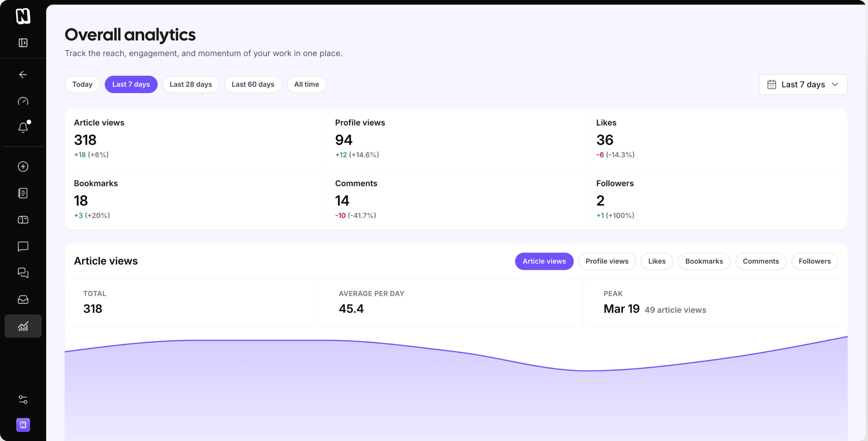Click the create new plus icon
Screen dimensions: 868x441
(23, 167)
